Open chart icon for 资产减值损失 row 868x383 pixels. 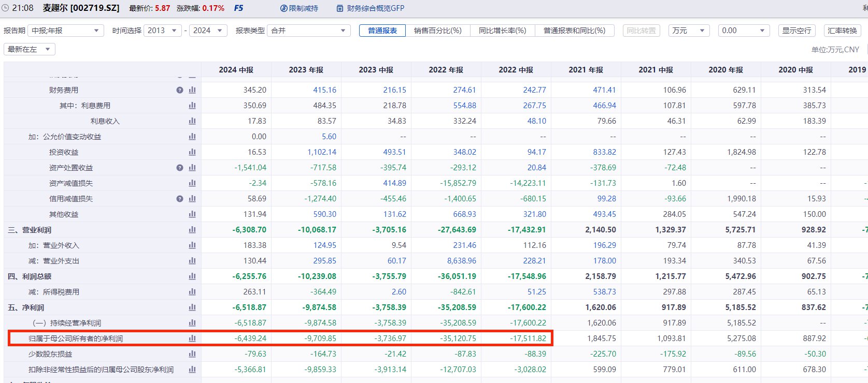192,183
